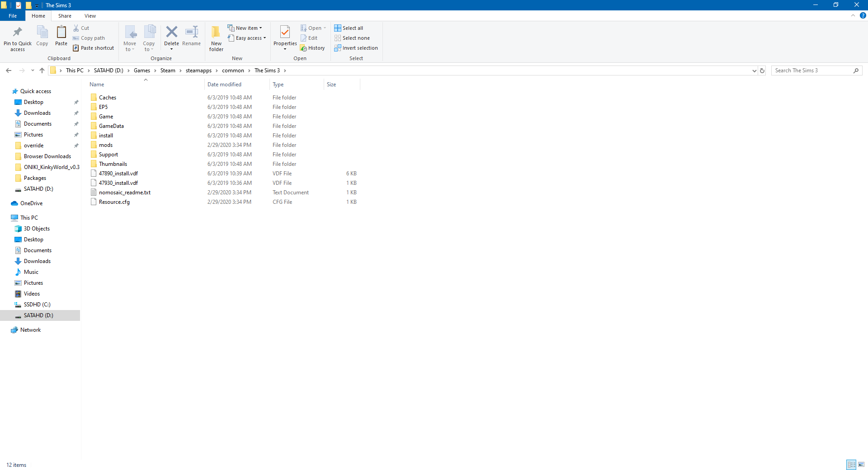Click the Move to icon
Screen dimensions: 868x470
click(130, 33)
